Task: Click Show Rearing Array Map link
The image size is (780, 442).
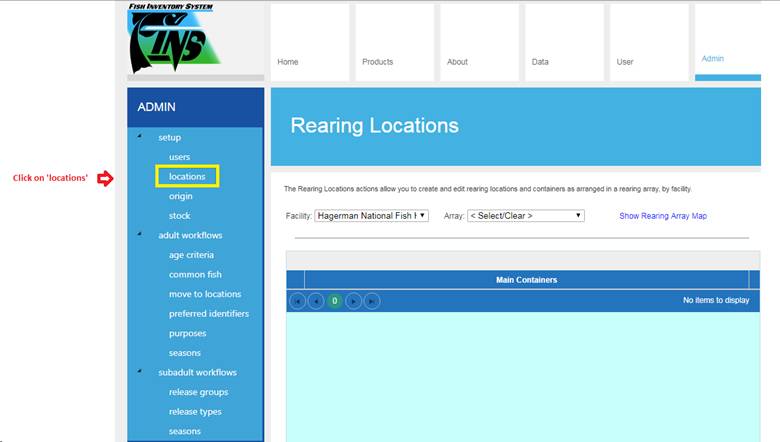Action: coord(662,216)
